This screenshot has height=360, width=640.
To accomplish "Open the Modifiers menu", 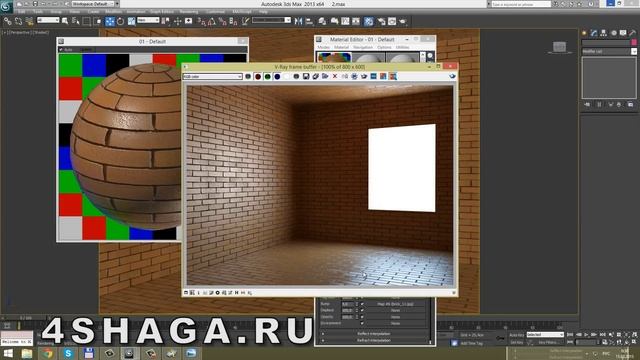I will click(113, 12).
